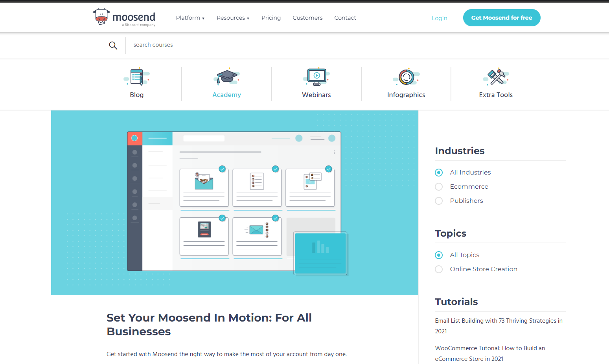Open the Pricing page
This screenshot has height=364, width=609.
(271, 18)
